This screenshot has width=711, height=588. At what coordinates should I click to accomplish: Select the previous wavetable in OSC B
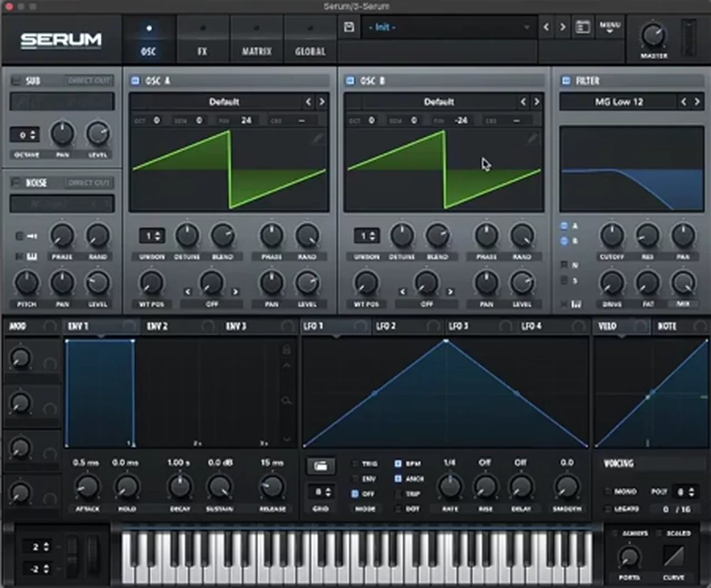tap(523, 102)
